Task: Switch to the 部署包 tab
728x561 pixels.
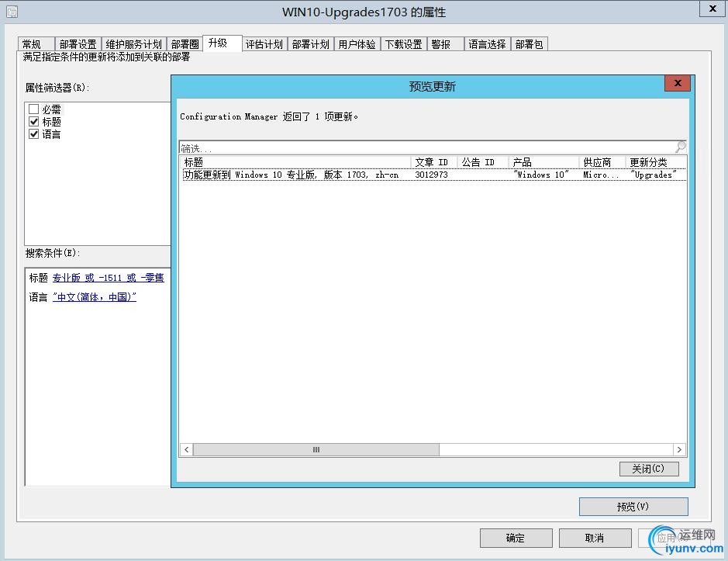Action: pyautogui.click(x=530, y=44)
